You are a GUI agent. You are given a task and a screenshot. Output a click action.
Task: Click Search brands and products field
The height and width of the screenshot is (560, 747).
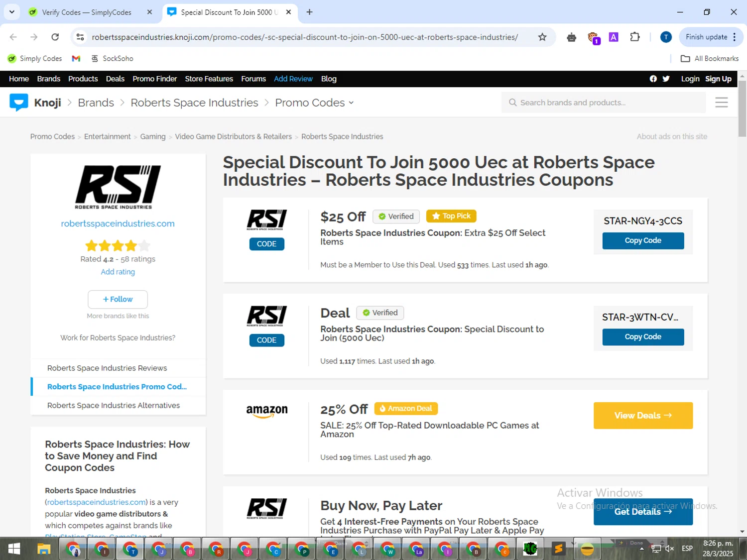pos(604,103)
